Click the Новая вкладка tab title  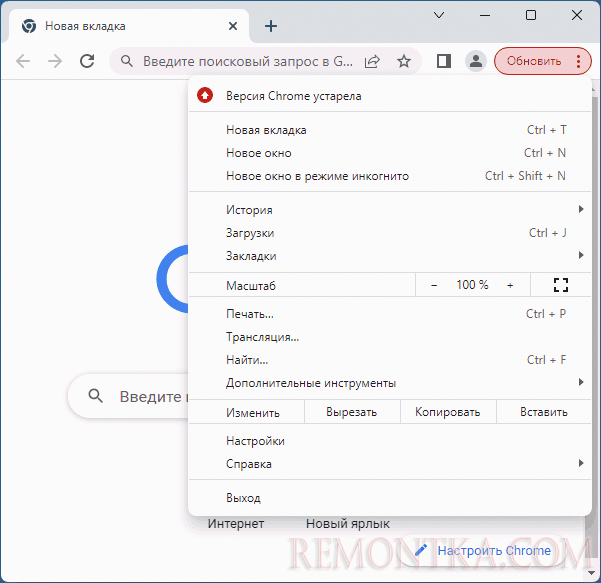pos(85,26)
